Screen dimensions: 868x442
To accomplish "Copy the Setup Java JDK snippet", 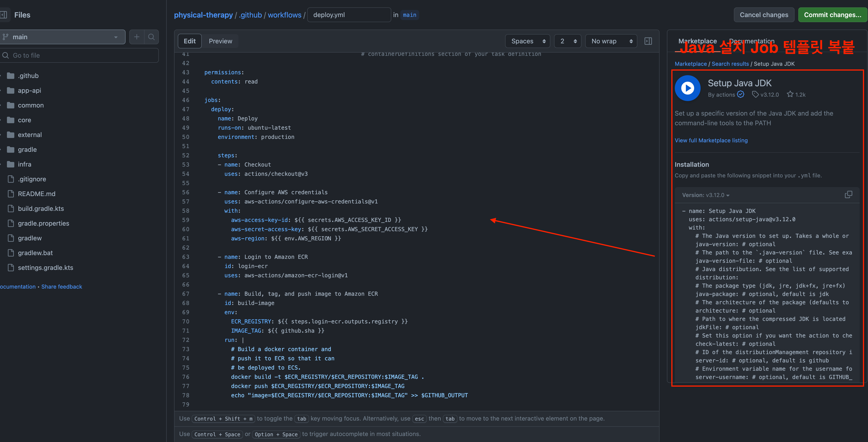I will pyautogui.click(x=848, y=195).
